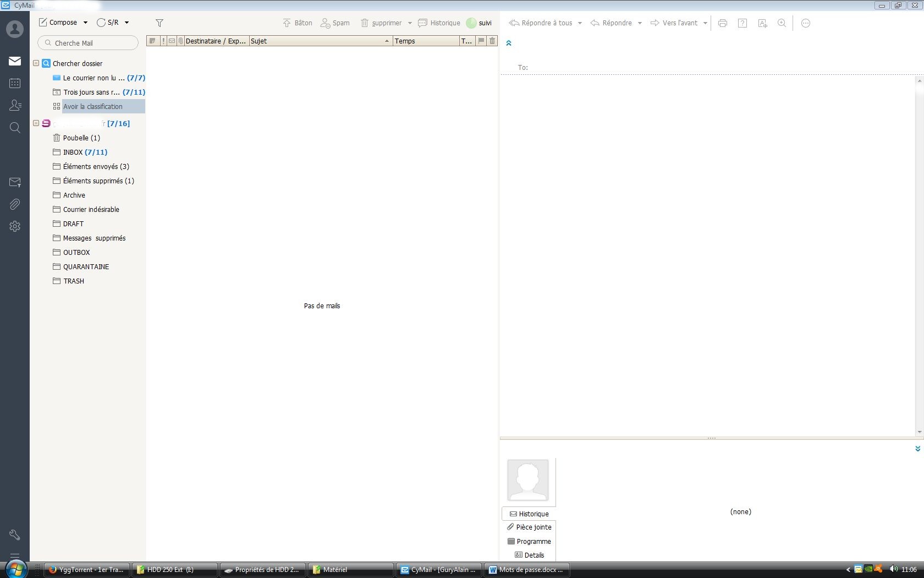Click Compose to write new mail
Screen dimensions: 924x578
click(58, 23)
